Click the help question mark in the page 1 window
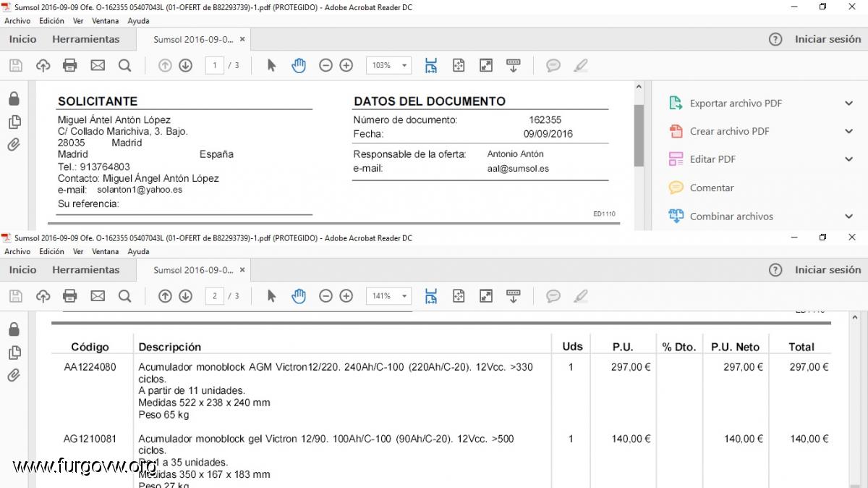 (x=775, y=40)
